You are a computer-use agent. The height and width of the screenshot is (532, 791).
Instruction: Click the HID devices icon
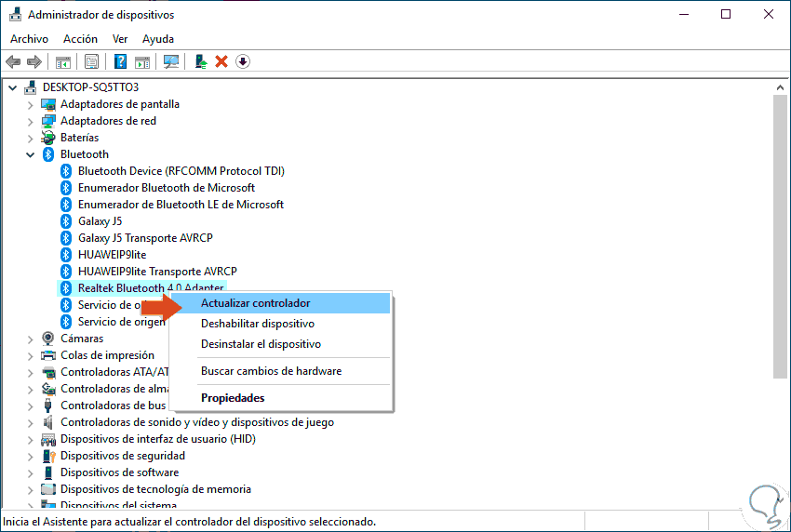[x=47, y=439]
